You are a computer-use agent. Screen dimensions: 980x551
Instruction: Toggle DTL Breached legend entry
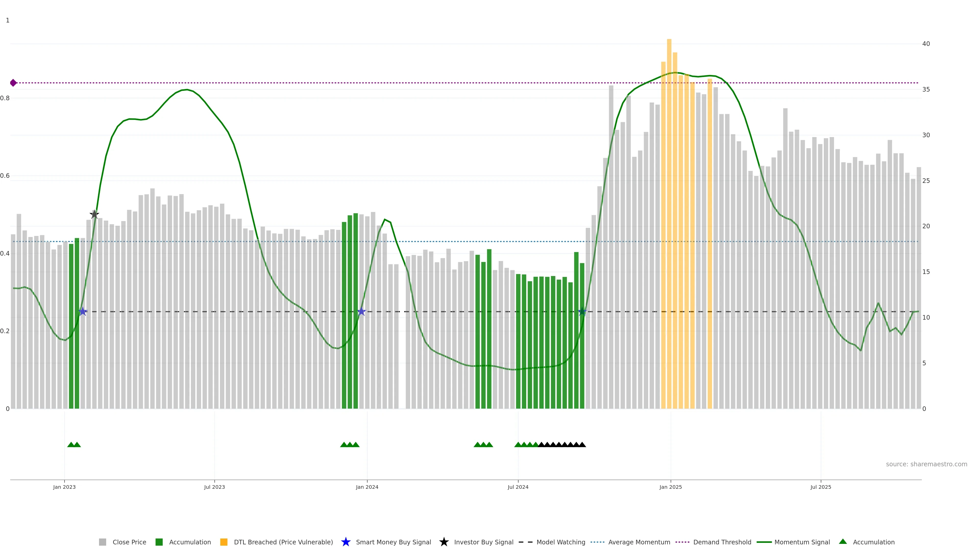[283, 542]
